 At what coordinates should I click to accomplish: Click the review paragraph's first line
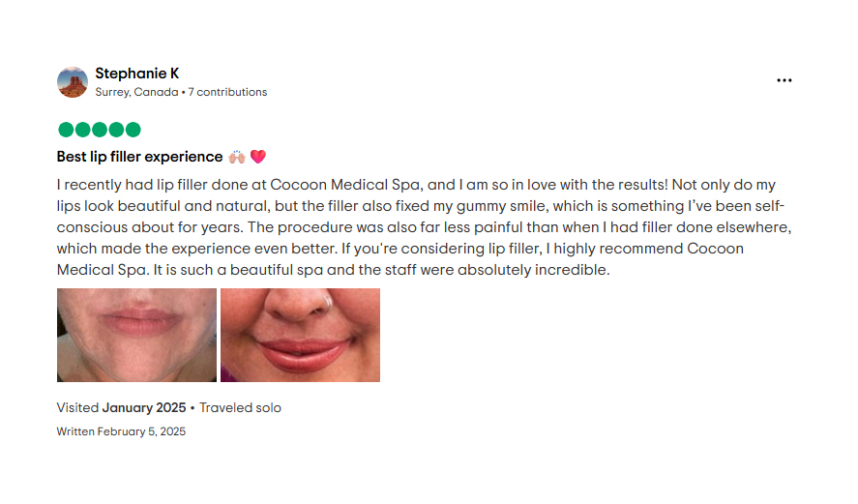(x=416, y=185)
